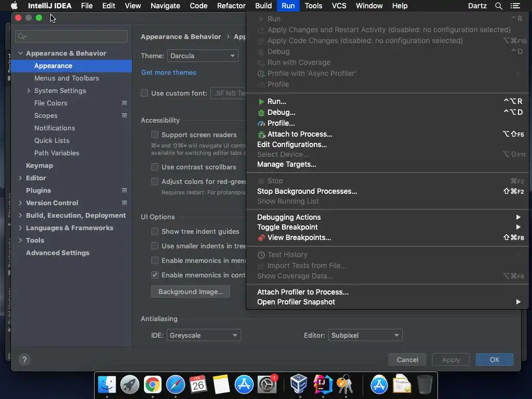The image size is (532, 399).
Task: Select Manage Targets... menu item
Action: (388, 164)
